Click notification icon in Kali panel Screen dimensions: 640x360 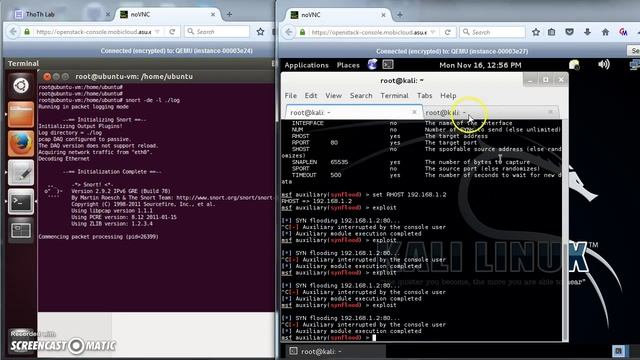click(574, 64)
